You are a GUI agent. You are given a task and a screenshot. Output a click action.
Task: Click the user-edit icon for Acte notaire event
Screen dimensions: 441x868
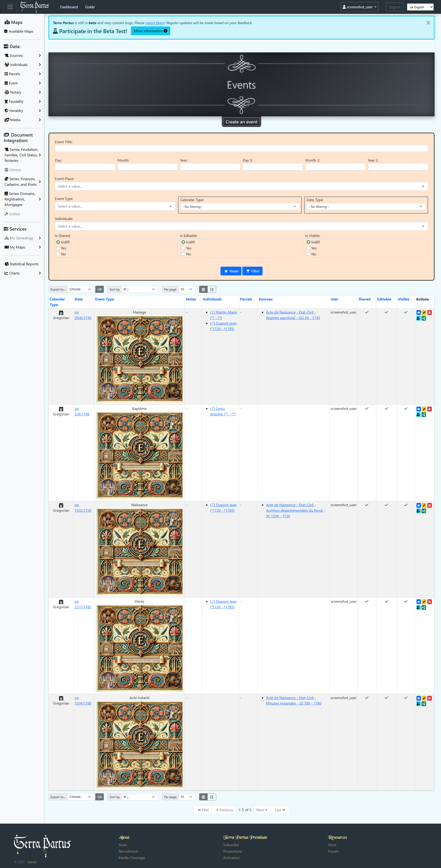(x=418, y=704)
